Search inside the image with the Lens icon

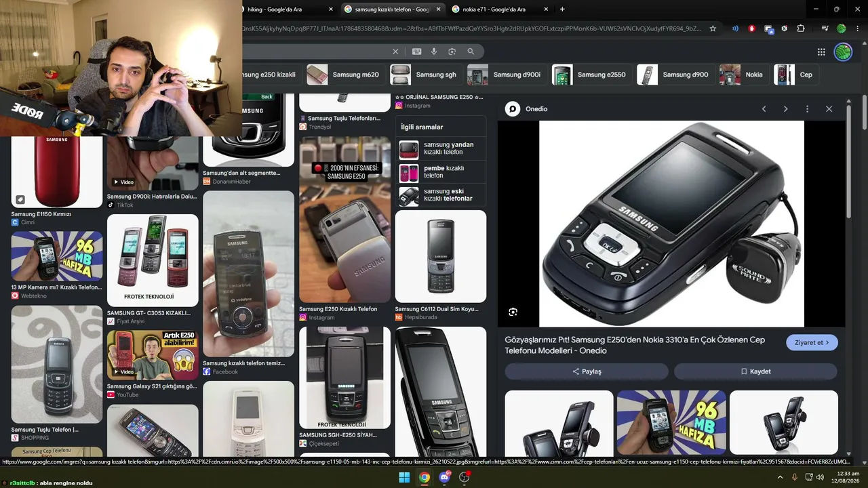513,312
